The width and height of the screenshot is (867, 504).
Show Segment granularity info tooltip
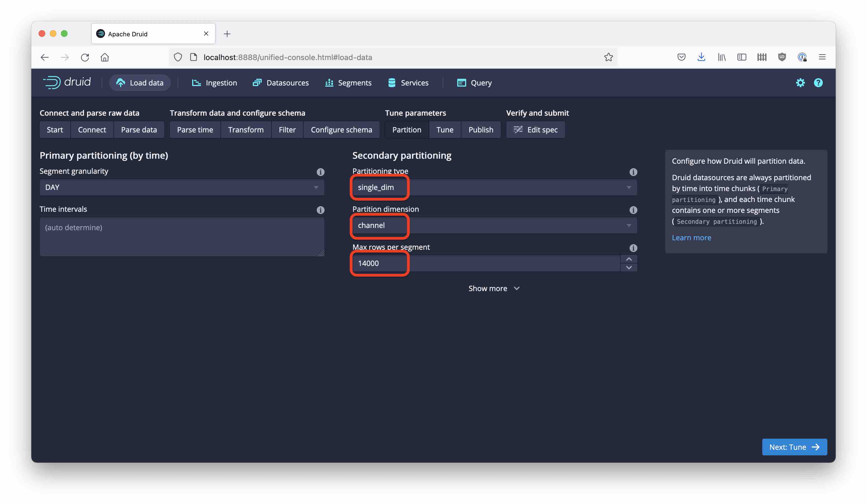pyautogui.click(x=321, y=172)
